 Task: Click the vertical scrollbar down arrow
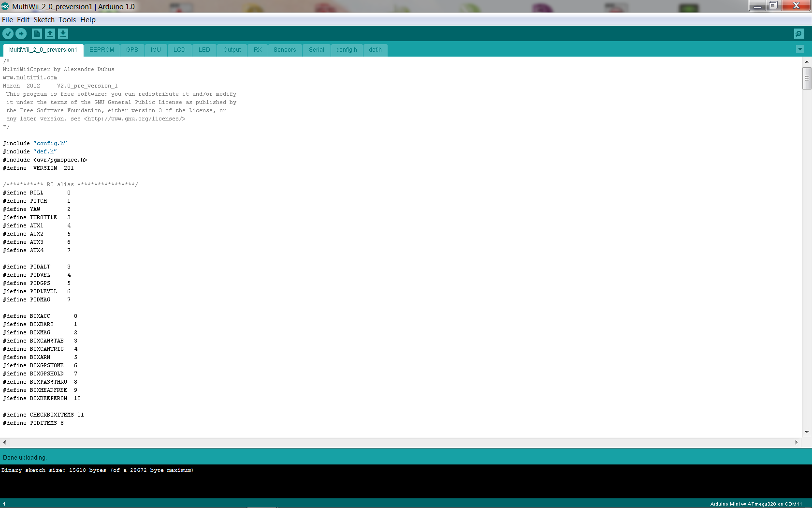point(807,432)
